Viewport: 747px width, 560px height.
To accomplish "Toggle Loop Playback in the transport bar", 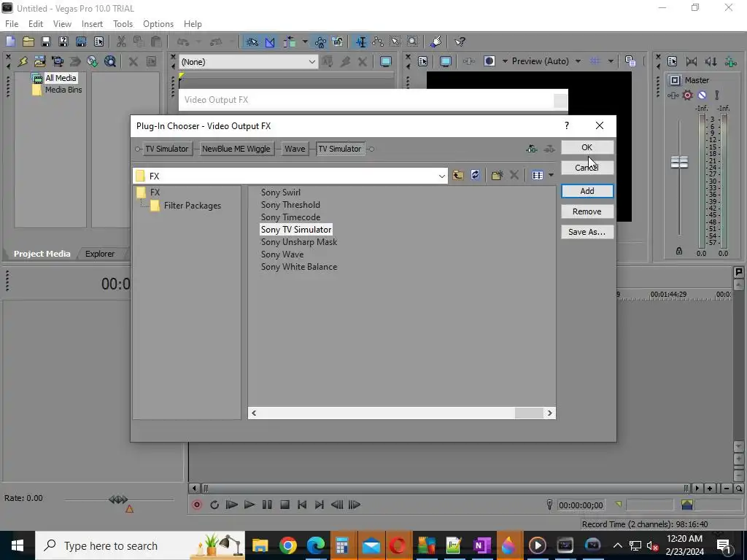I will (x=214, y=505).
